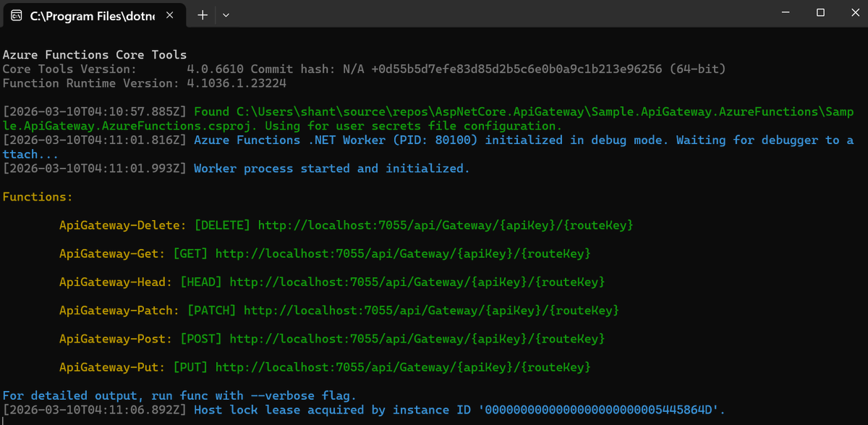Click the [2026-03-10T04:11:01.993Z] timestamp

(x=95, y=168)
